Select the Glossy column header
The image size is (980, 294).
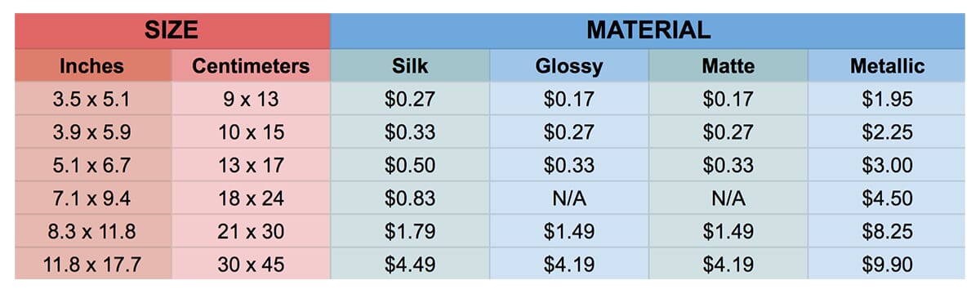coord(569,65)
